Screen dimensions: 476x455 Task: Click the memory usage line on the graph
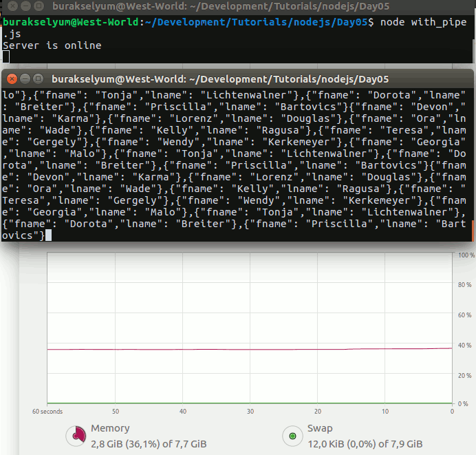[x=248, y=349]
